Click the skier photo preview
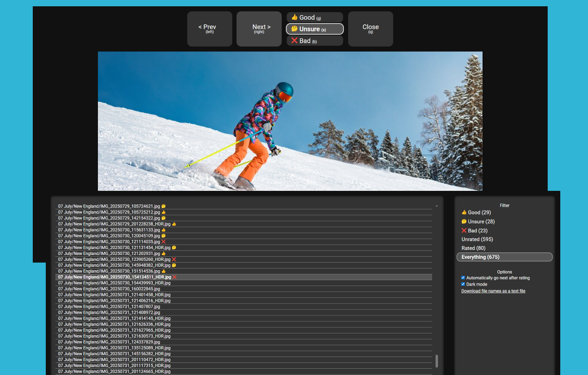 tap(290, 121)
